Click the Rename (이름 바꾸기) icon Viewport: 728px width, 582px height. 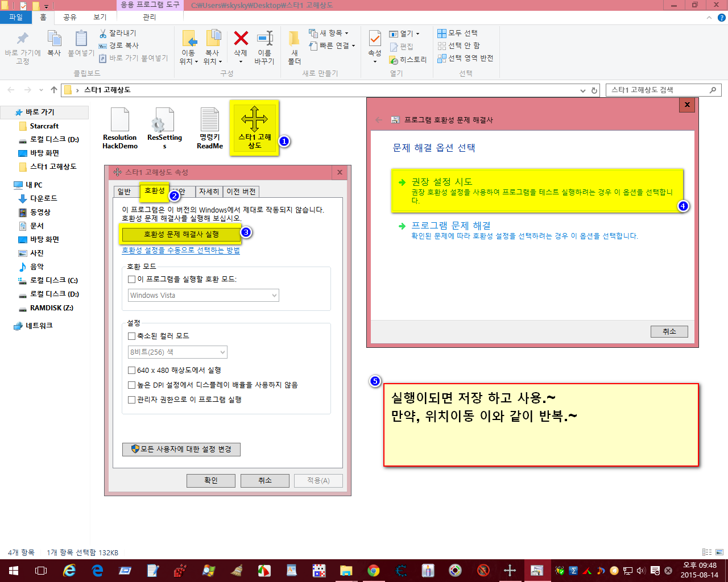click(264, 47)
